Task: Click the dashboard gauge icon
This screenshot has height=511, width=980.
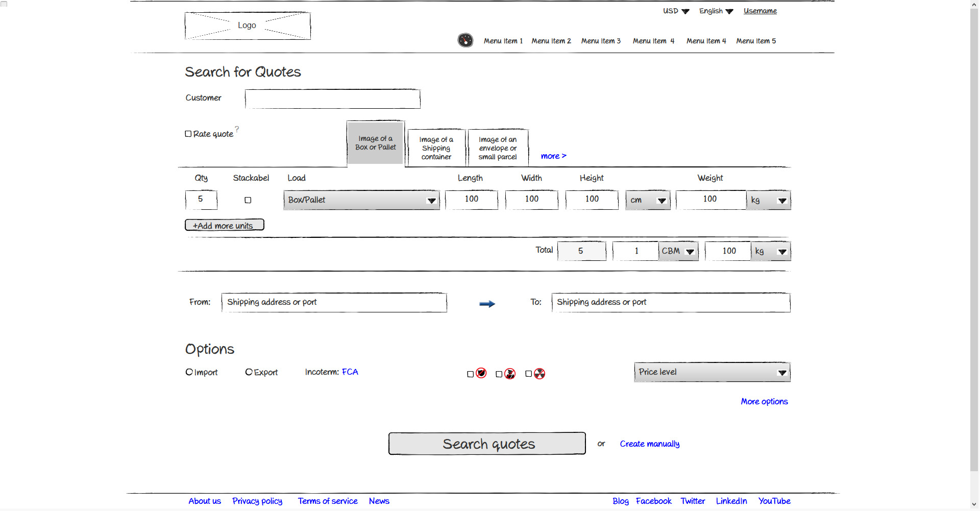Action: tap(465, 40)
